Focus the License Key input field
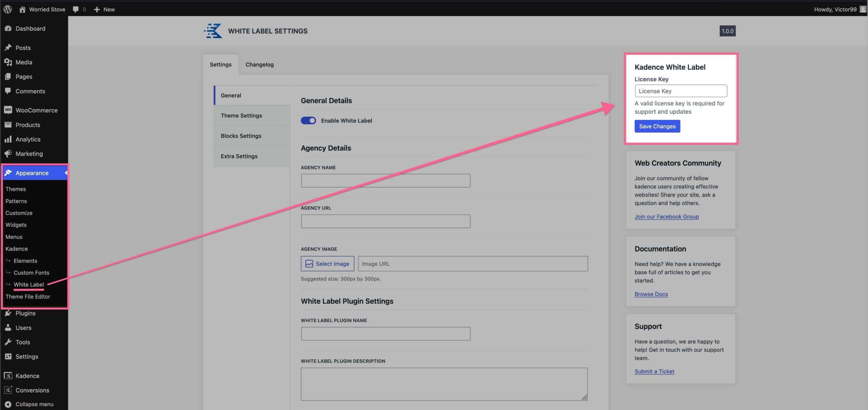 [x=681, y=91]
